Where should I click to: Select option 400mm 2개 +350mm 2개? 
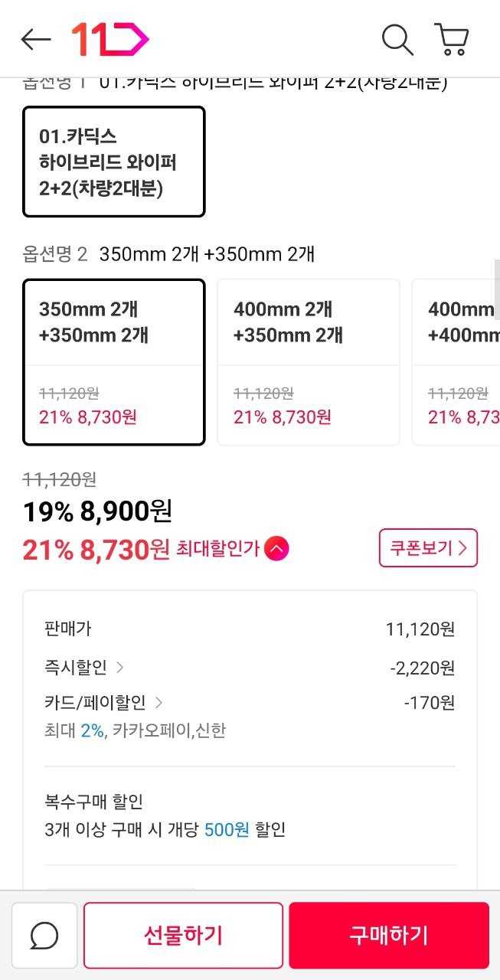(x=309, y=361)
